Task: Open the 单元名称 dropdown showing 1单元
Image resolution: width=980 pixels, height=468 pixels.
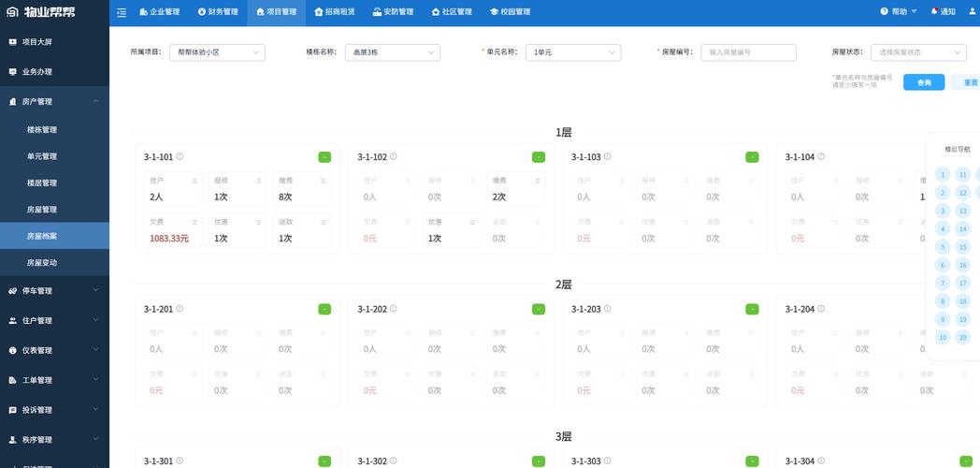Action: (573, 52)
